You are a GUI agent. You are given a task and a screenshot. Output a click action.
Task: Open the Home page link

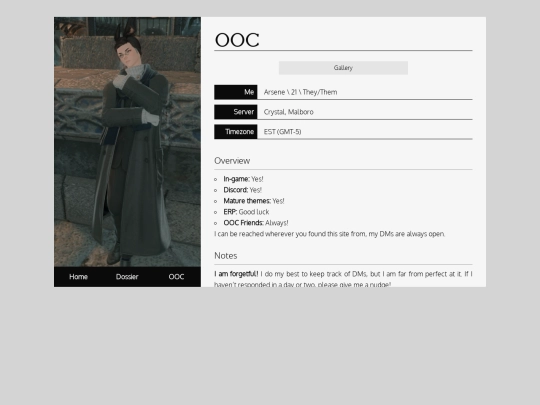point(78,277)
